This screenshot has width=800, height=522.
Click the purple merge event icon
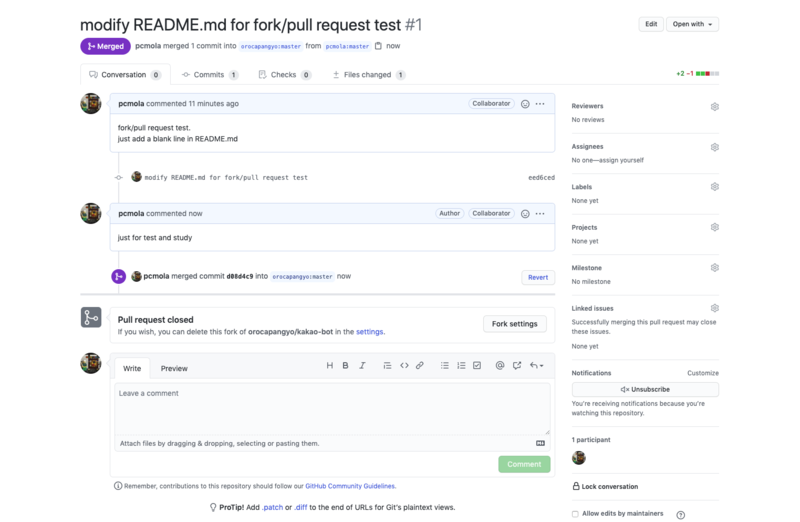pyautogui.click(x=118, y=277)
